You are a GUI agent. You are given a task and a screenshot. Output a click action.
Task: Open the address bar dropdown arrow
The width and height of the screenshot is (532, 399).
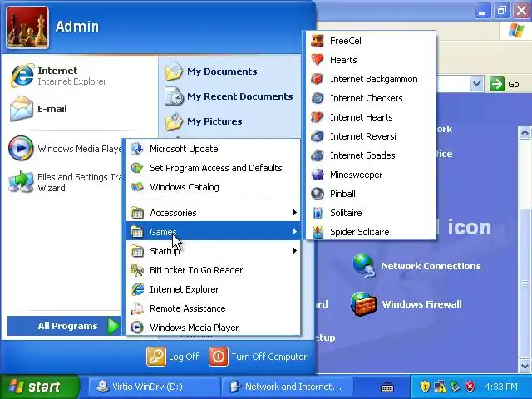[476, 83]
